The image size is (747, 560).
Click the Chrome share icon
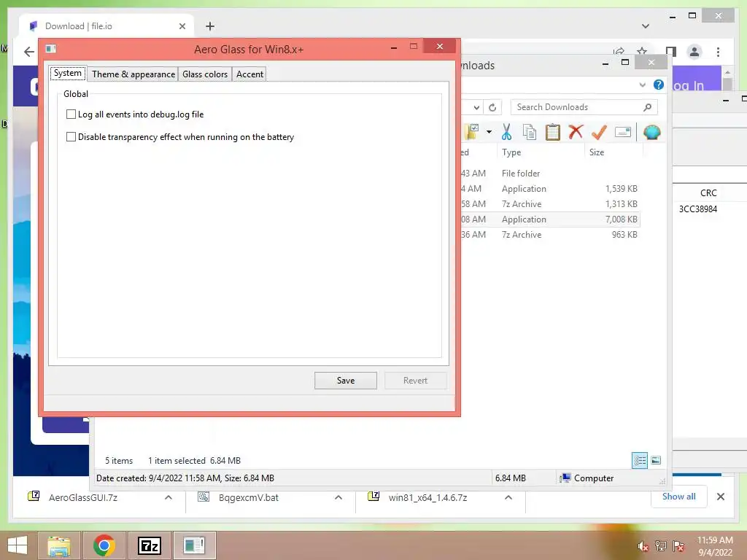point(619,51)
